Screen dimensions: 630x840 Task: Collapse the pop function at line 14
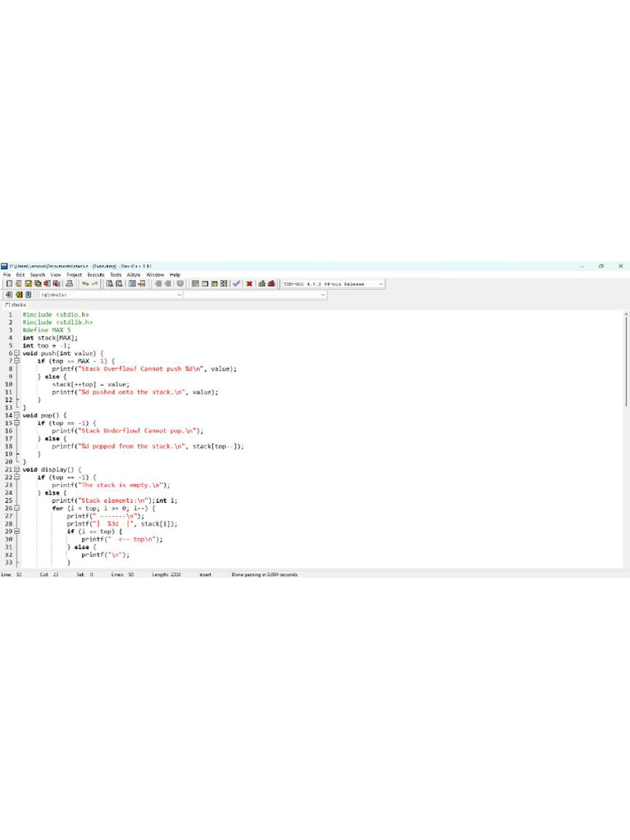tap(16, 415)
